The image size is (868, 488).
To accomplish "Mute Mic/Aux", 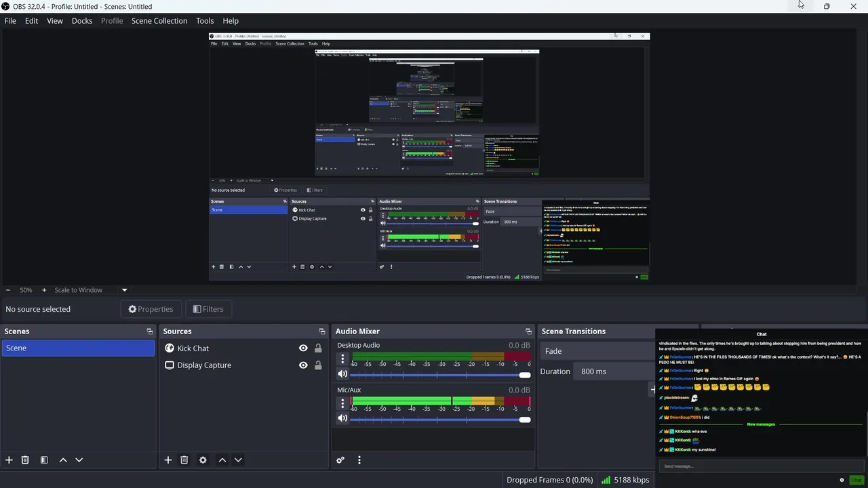I will tap(342, 418).
